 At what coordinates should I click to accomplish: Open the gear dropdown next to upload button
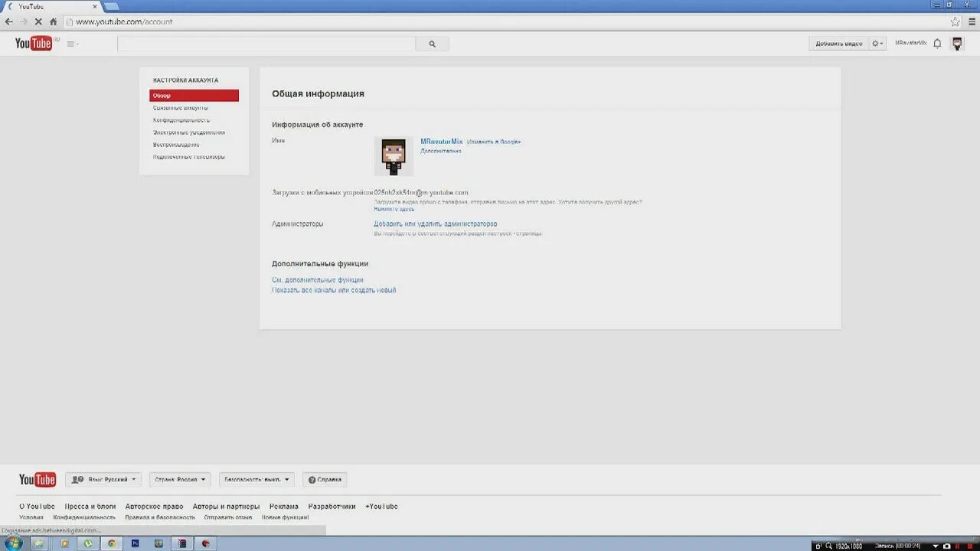coord(877,44)
